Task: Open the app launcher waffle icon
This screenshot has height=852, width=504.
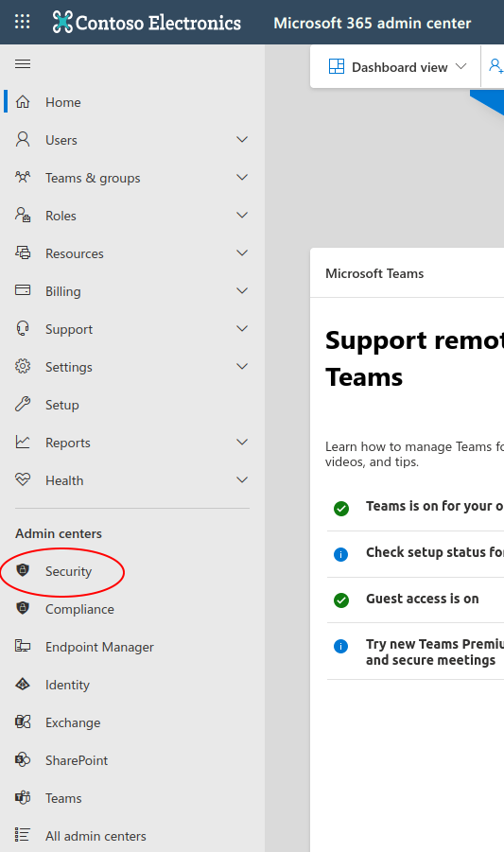Action: (x=23, y=22)
